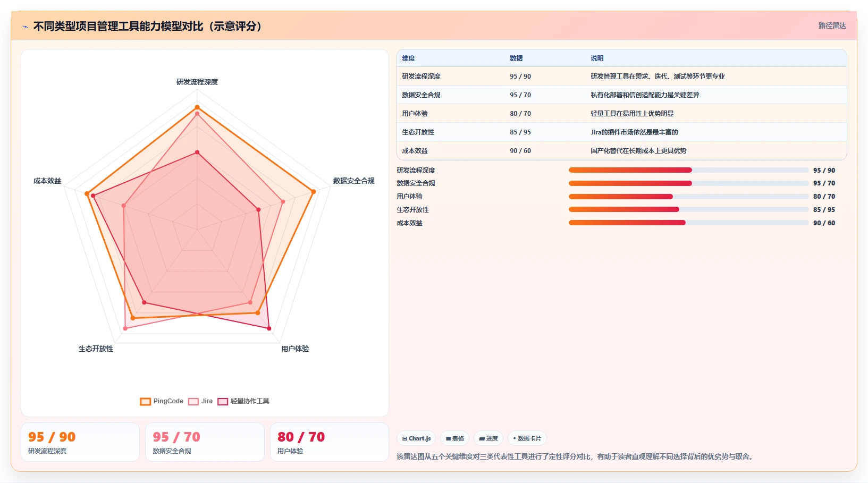Viewport: 868px width, 483px height.
Task: Click the 数据安全合规 progress bar
Action: (x=689, y=183)
